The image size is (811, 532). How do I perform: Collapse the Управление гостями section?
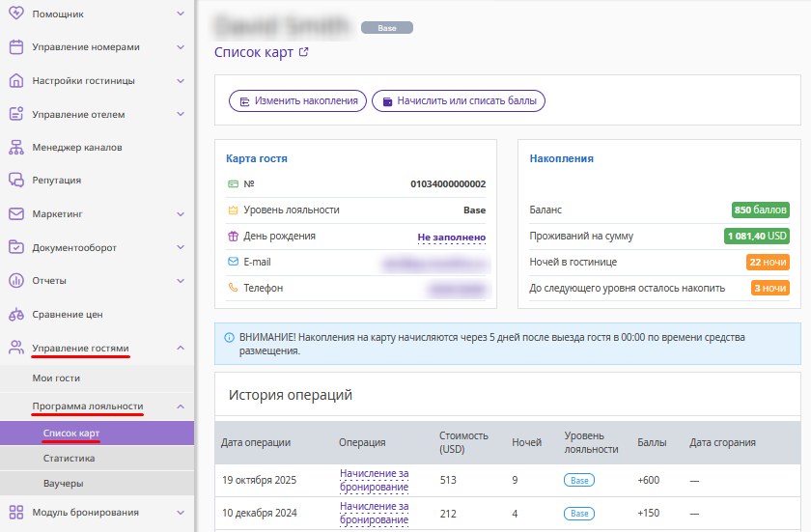181,348
